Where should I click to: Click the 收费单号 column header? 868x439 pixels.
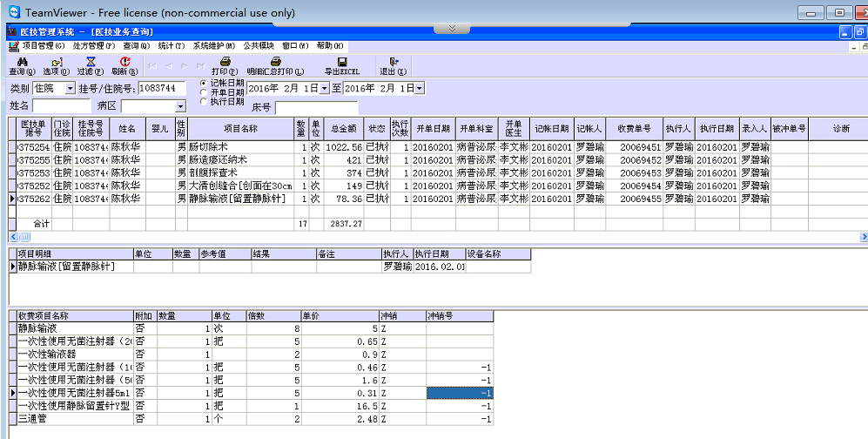tap(635, 128)
